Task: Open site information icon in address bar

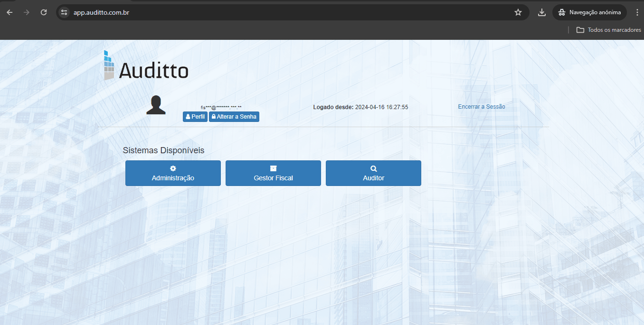Action: [x=65, y=12]
